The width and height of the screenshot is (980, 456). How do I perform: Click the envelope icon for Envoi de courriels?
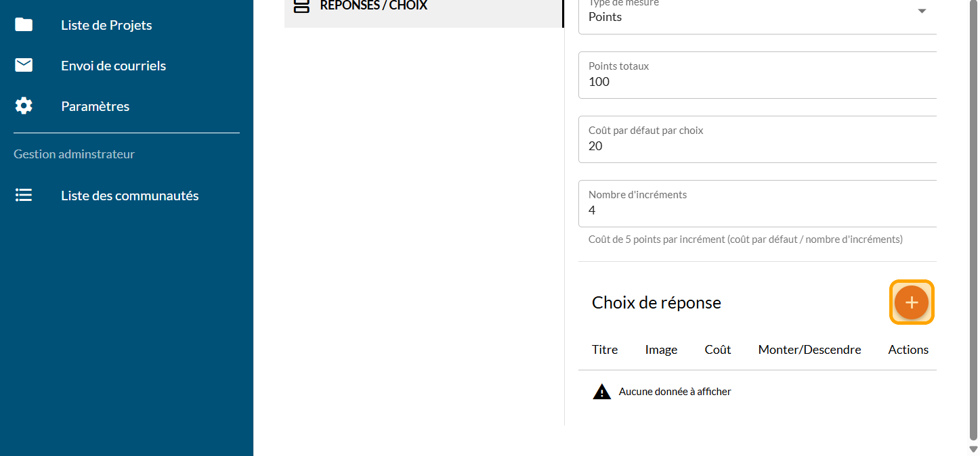click(24, 66)
